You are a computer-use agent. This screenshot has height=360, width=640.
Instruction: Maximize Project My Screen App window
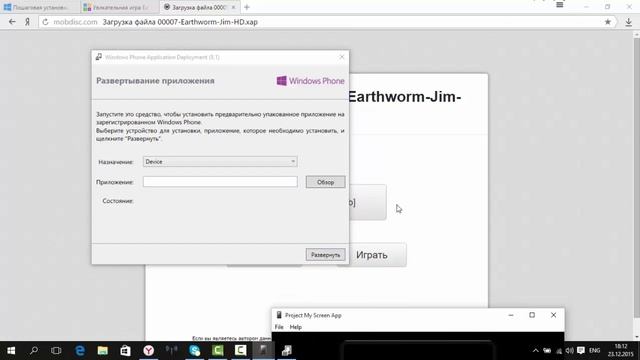point(532,315)
